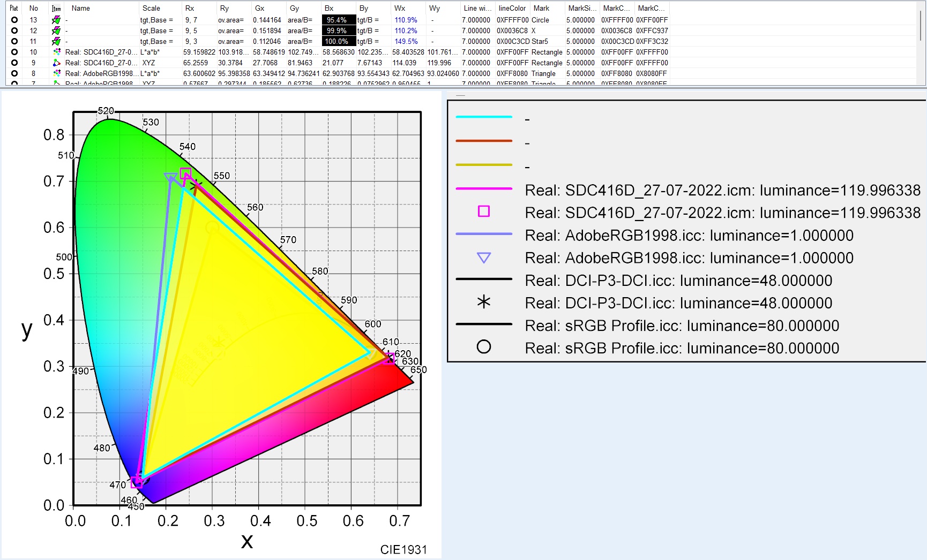The height and width of the screenshot is (560, 927).
Task: Toggle the plot circle for row 9
Action: click(14, 63)
